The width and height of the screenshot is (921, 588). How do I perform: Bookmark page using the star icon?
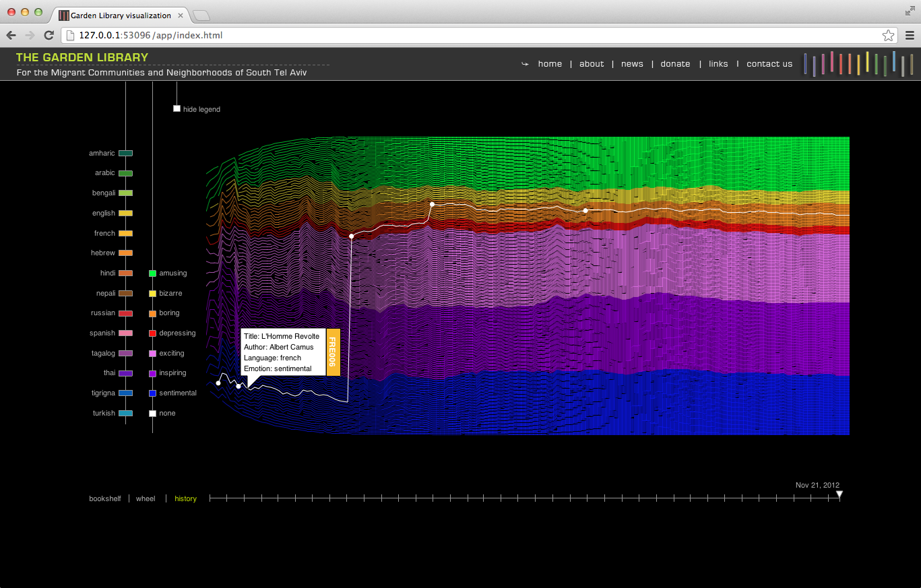tap(888, 36)
